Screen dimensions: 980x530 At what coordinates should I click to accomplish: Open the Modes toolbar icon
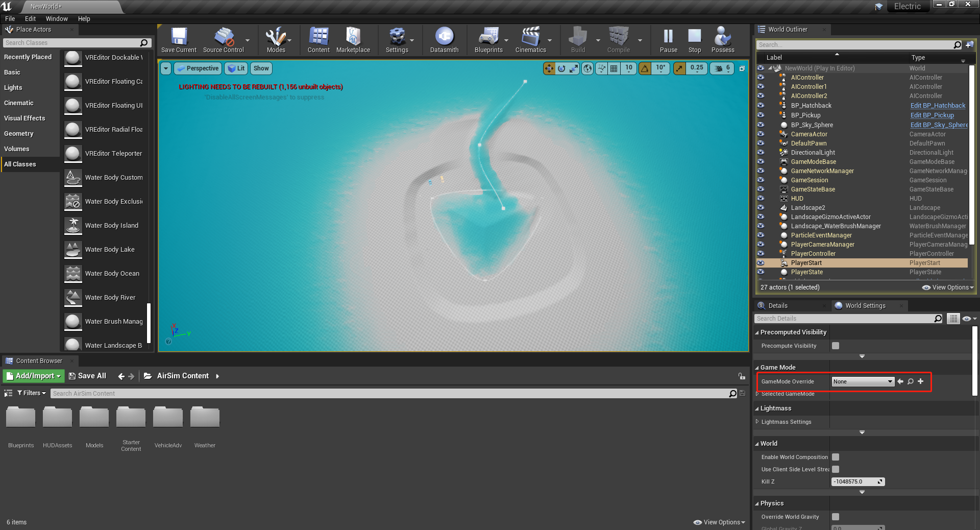pyautogui.click(x=276, y=40)
